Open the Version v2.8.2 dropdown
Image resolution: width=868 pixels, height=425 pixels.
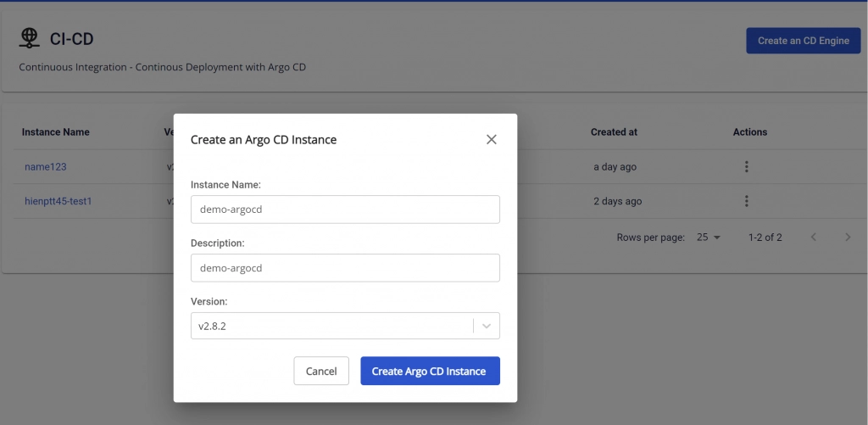pos(345,326)
